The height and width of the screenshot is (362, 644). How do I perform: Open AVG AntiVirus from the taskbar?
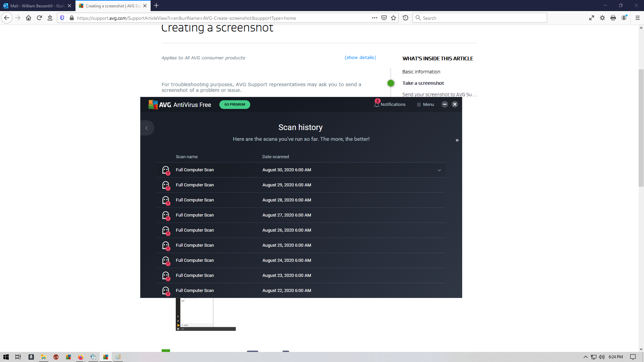click(x=106, y=357)
